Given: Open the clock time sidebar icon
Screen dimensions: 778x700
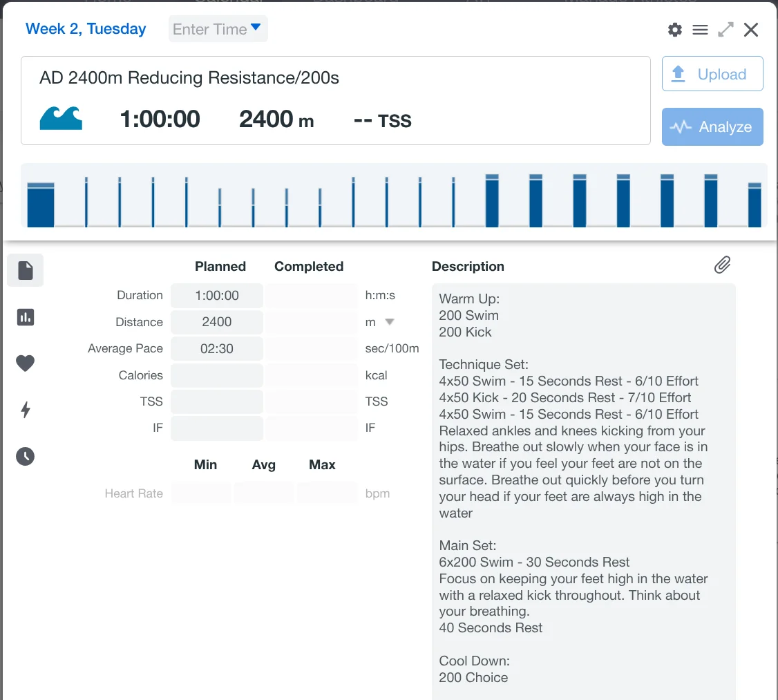Looking at the screenshot, I should pos(26,456).
